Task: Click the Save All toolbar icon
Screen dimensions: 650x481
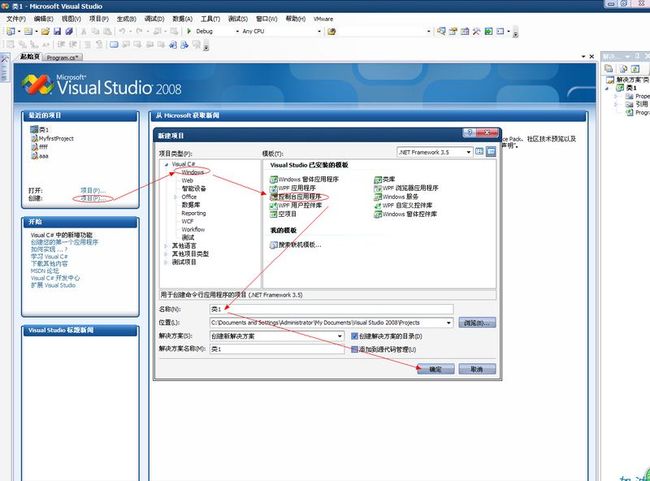Action: tap(69, 32)
